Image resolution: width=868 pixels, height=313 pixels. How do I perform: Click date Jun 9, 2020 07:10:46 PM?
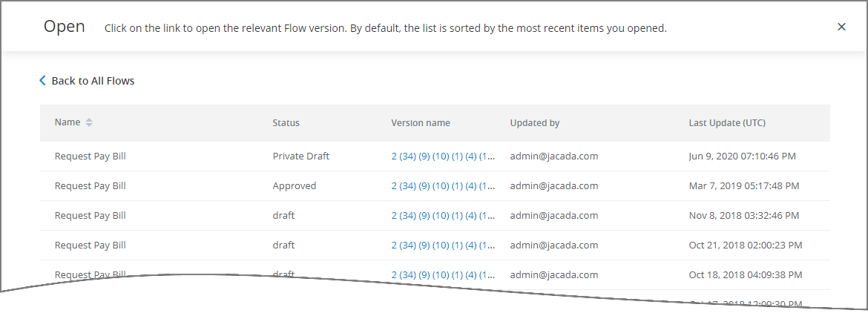coord(743,156)
